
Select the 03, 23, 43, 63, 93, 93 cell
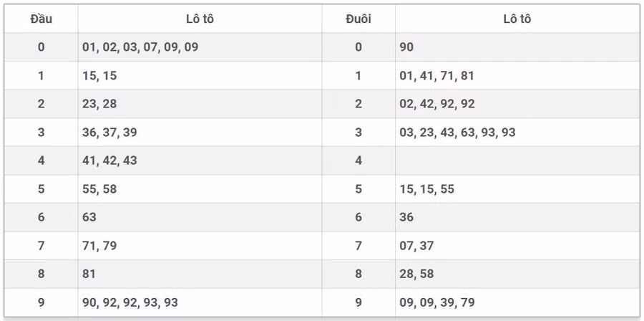(x=457, y=133)
